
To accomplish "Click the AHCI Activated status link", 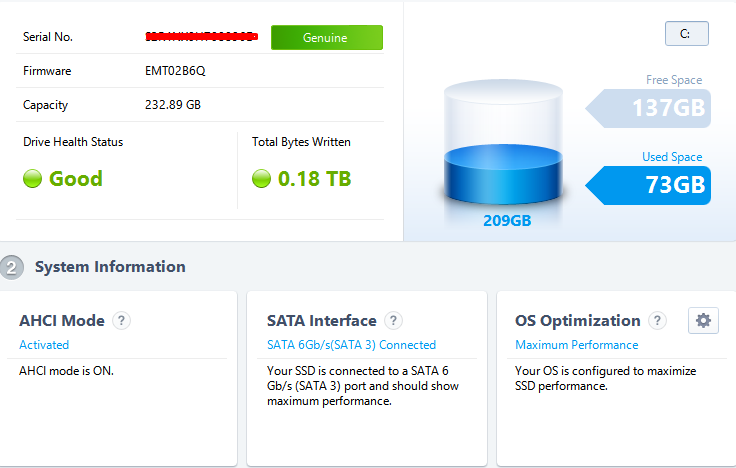I will tap(44, 345).
